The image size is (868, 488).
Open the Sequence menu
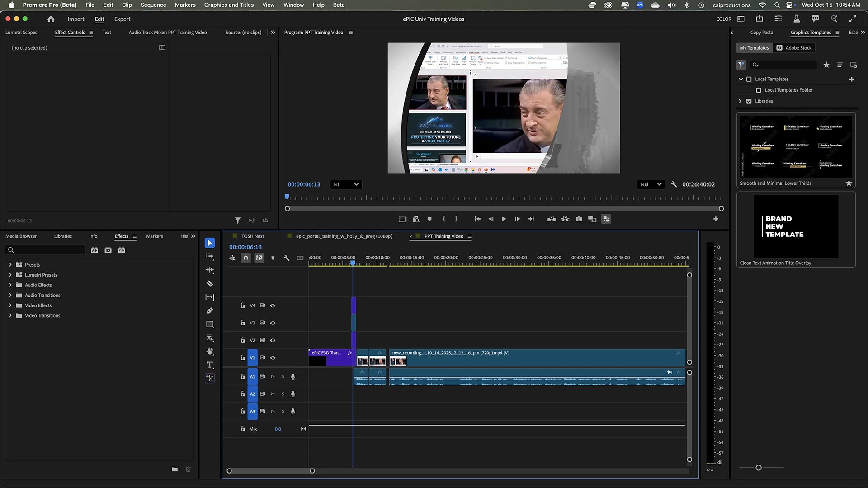click(153, 5)
